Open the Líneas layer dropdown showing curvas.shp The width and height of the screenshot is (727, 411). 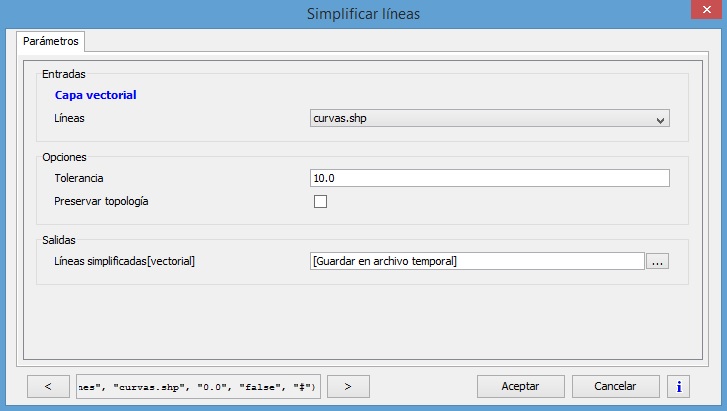pos(490,118)
